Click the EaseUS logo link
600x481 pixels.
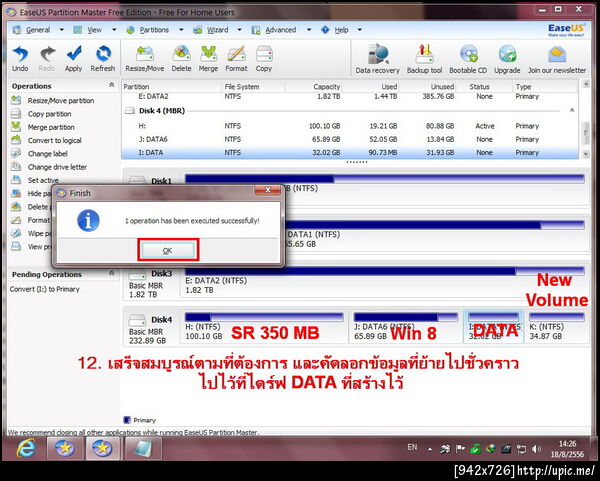tap(566, 30)
